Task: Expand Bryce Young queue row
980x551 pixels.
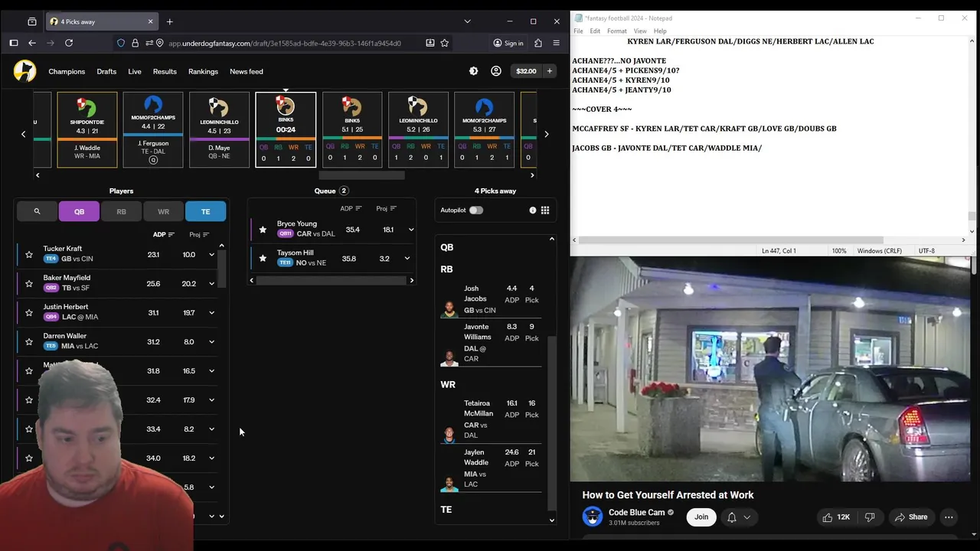Action: (x=411, y=230)
